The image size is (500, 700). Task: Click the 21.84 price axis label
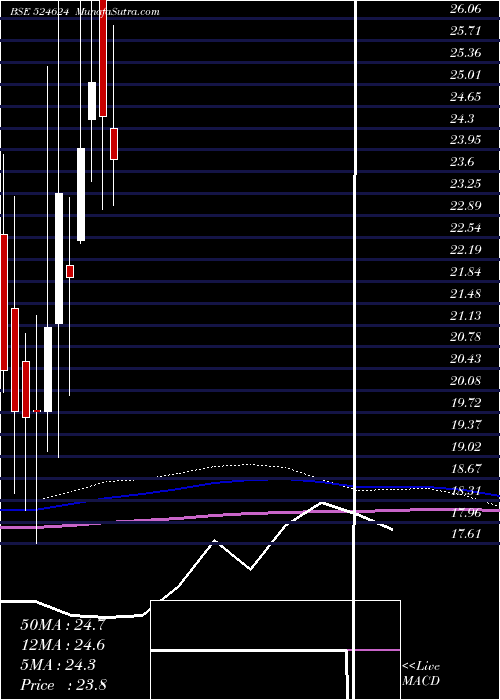pos(466,271)
